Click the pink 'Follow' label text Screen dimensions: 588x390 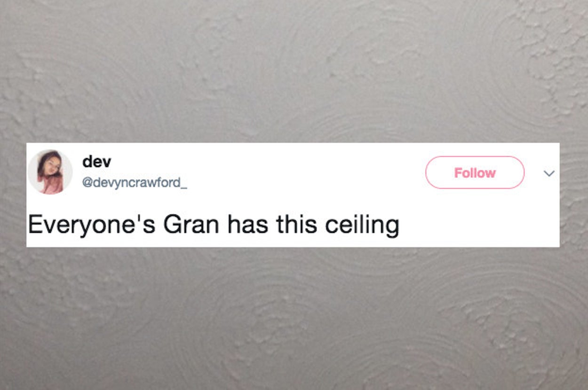[475, 173]
